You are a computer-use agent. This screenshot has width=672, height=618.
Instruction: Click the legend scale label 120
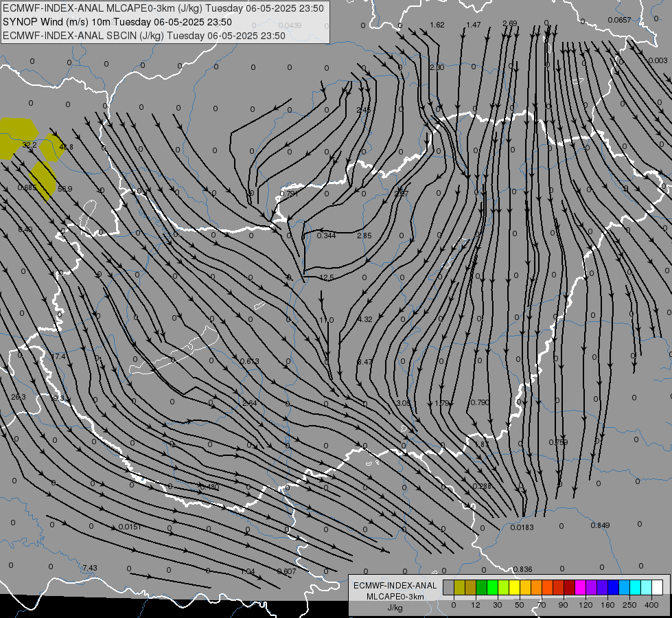[585, 605]
